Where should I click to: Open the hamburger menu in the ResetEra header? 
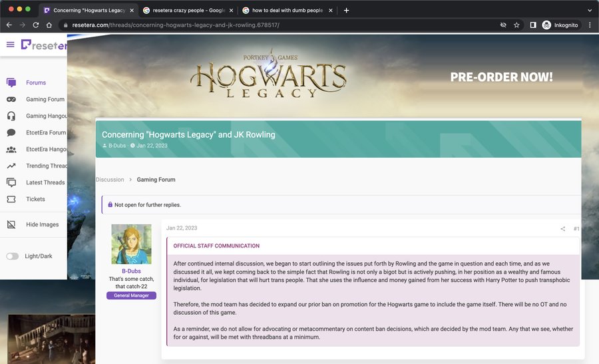(10, 45)
